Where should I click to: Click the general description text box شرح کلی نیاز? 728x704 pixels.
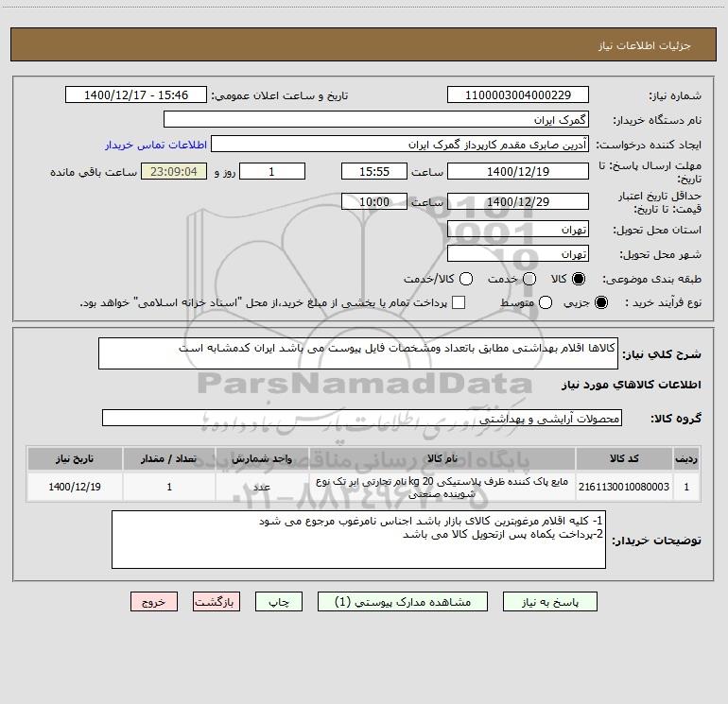click(x=358, y=353)
